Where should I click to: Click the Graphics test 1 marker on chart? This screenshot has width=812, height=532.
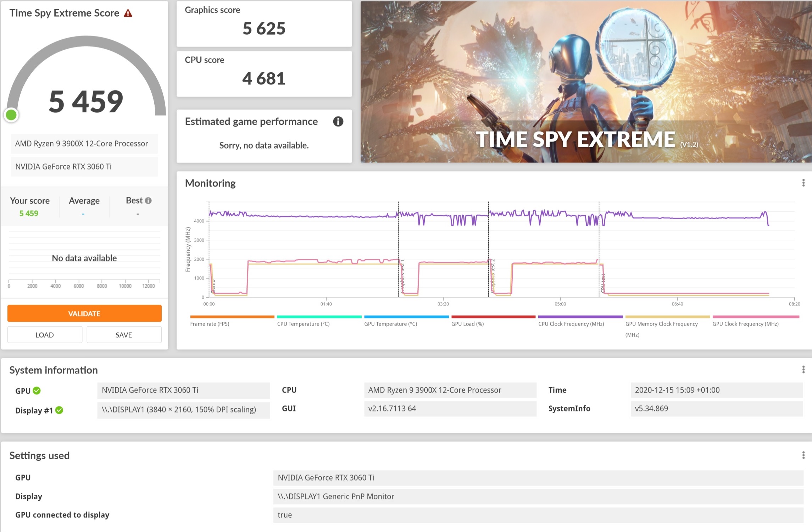pos(403,276)
